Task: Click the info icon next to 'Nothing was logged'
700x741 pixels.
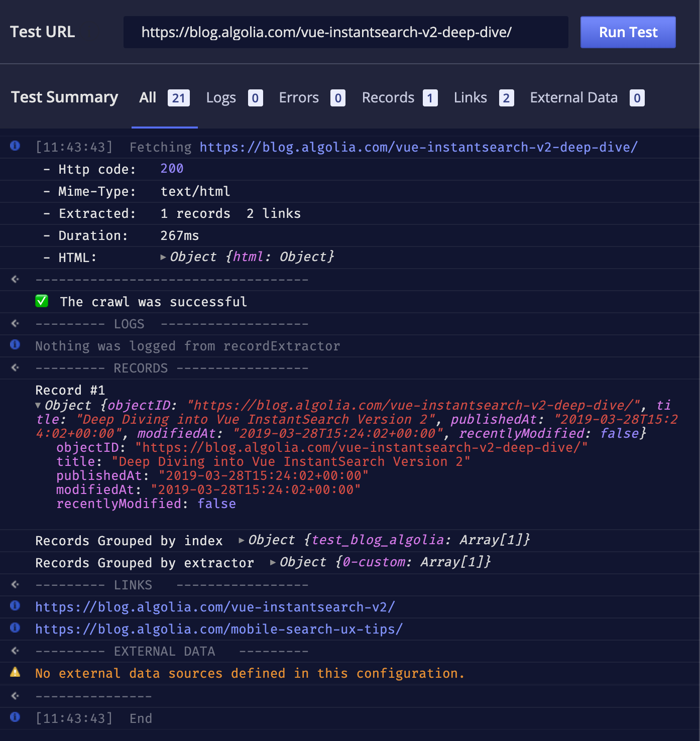Action: point(15,345)
